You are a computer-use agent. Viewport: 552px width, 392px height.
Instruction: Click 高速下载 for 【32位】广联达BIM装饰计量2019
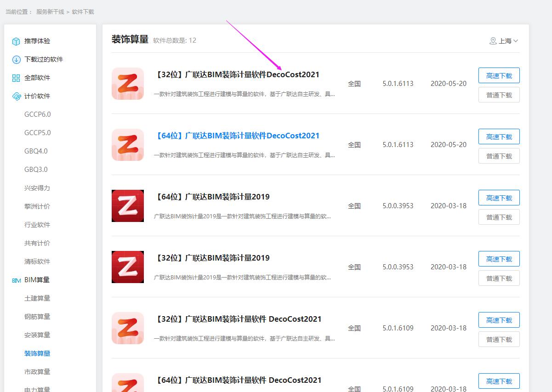(499, 259)
